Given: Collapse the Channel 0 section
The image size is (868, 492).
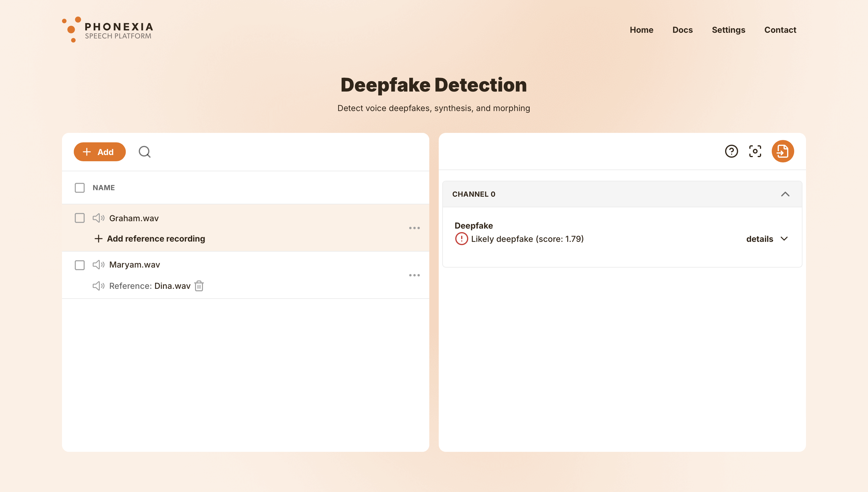Looking at the screenshot, I should coord(785,194).
